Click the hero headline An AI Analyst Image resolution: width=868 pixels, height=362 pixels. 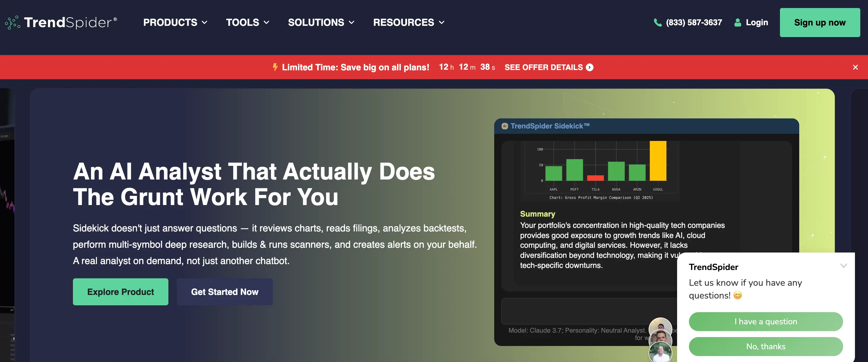[x=254, y=184]
